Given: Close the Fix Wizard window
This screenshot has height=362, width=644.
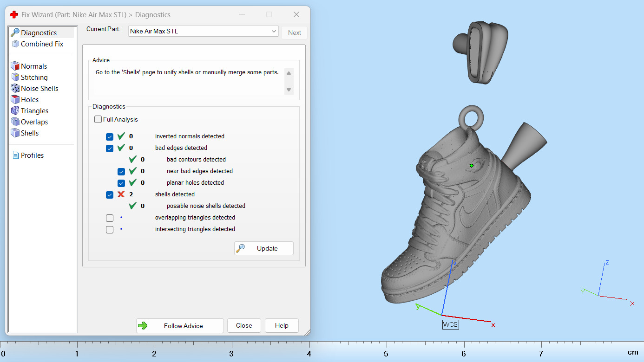Looking at the screenshot, I should tap(296, 14).
